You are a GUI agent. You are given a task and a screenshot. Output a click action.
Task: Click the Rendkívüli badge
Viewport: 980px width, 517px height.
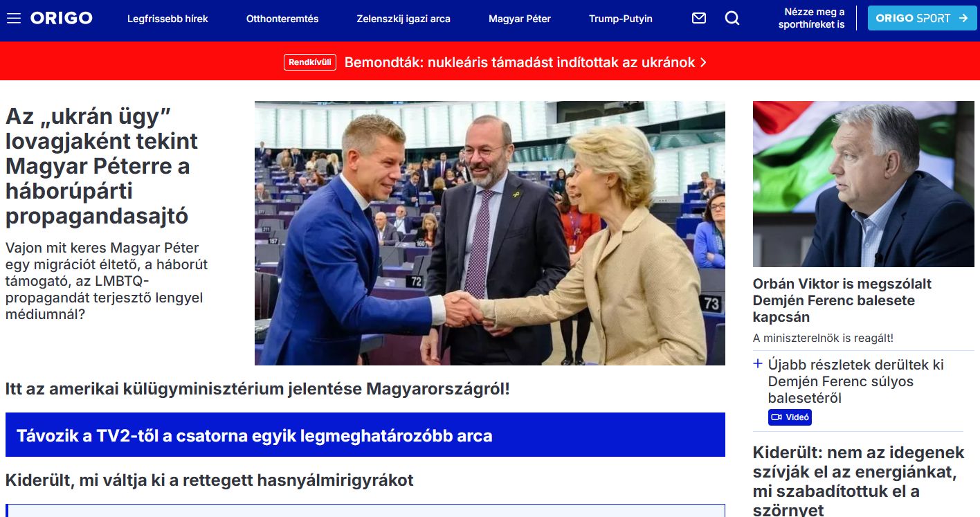(x=310, y=62)
